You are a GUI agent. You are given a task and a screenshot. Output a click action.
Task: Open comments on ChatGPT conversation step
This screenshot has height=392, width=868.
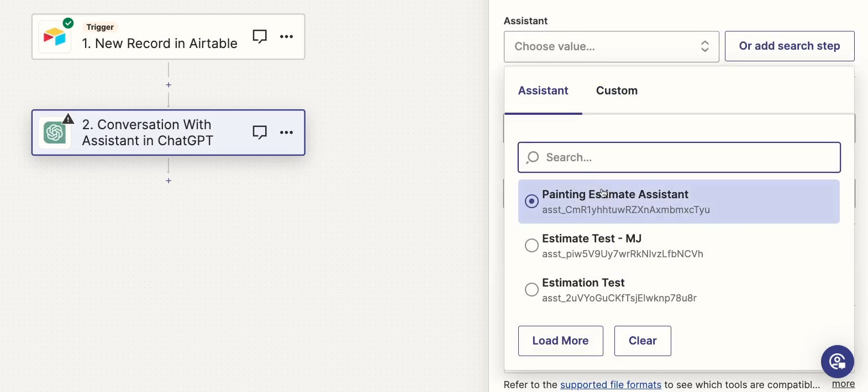(260, 133)
